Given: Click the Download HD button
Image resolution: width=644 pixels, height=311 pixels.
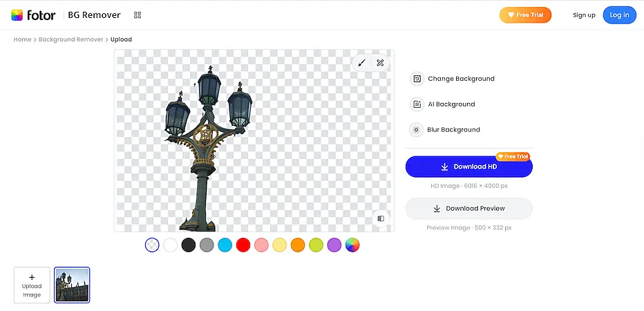Looking at the screenshot, I should pyautogui.click(x=469, y=167).
